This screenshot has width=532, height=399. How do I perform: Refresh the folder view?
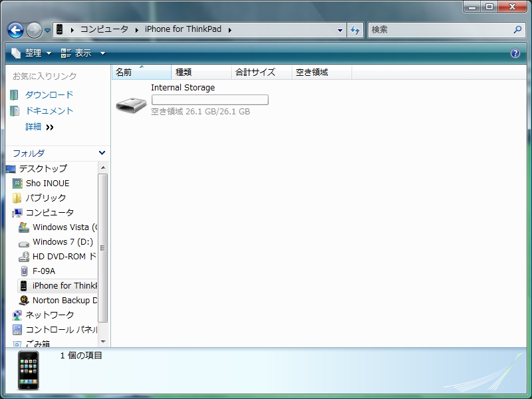[355, 30]
